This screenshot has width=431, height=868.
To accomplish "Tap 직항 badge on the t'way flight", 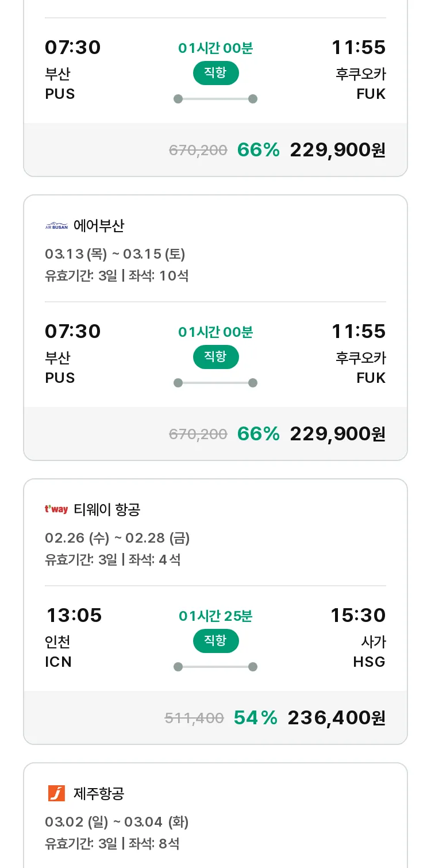I will click(215, 641).
